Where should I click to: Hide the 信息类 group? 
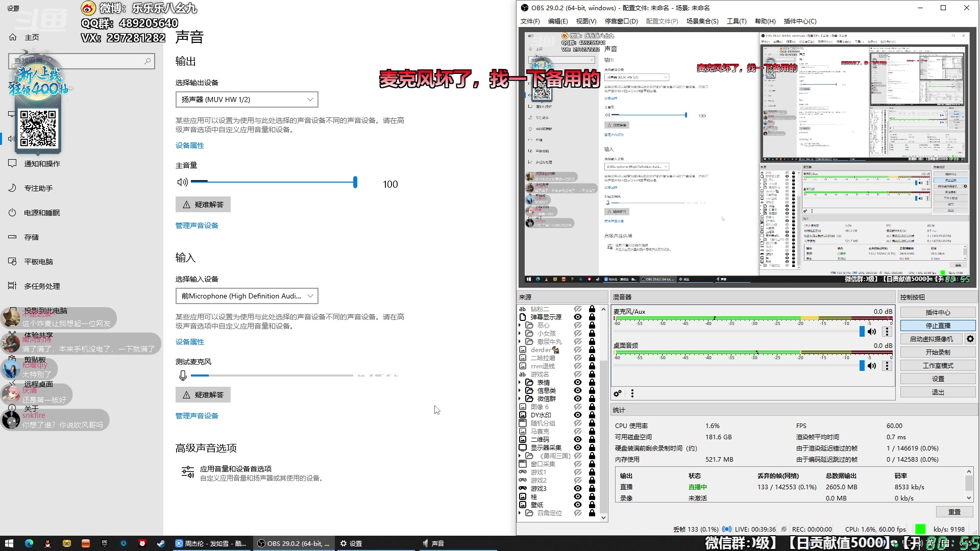pos(578,390)
